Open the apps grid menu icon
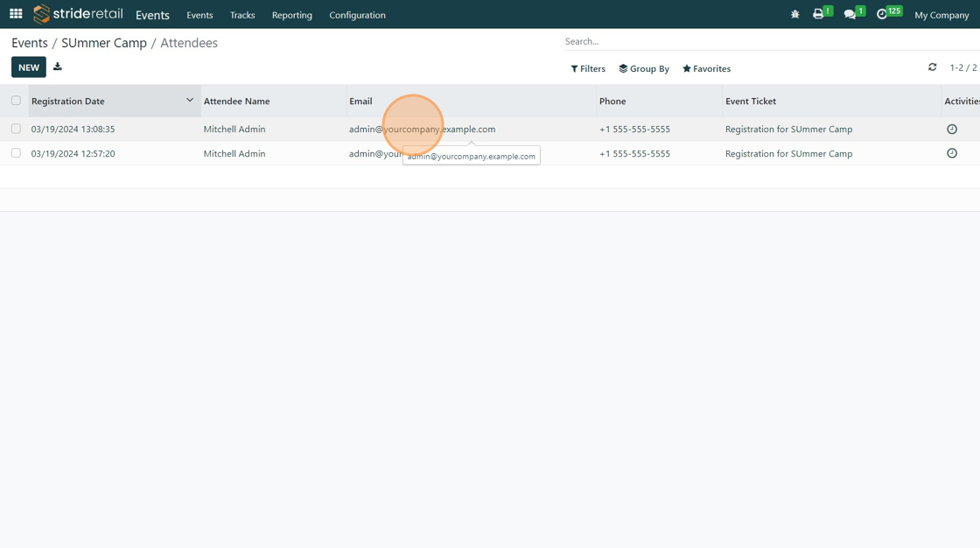Viewport: 980px width, 548px height. point(16,14)
